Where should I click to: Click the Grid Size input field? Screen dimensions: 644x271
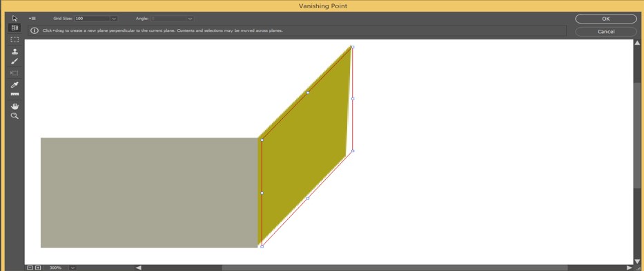tap(92, 19)
